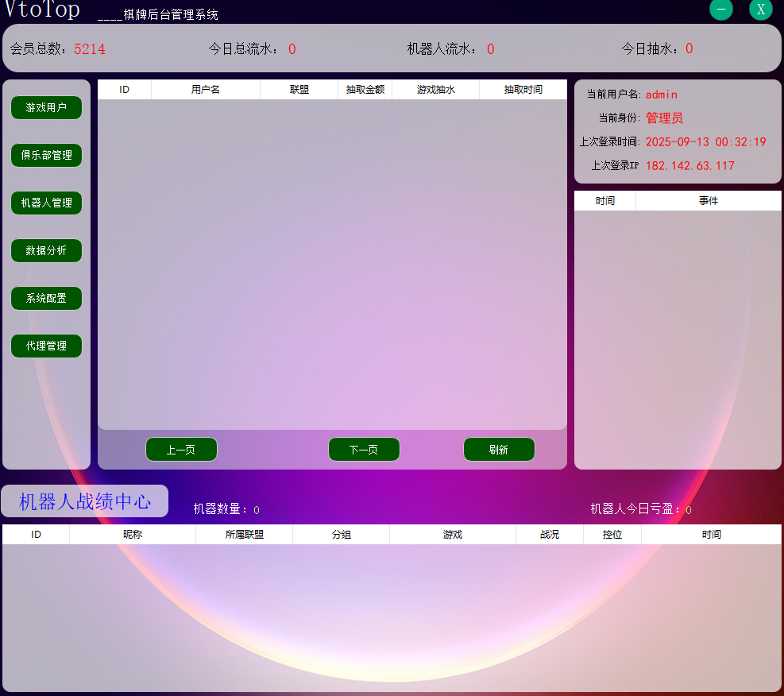
Task: Minimize the window with green dash button
Action: [x=720, y=10]
